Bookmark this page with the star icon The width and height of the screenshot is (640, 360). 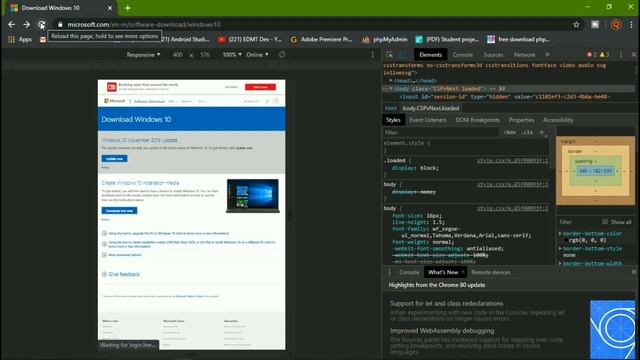576,24
